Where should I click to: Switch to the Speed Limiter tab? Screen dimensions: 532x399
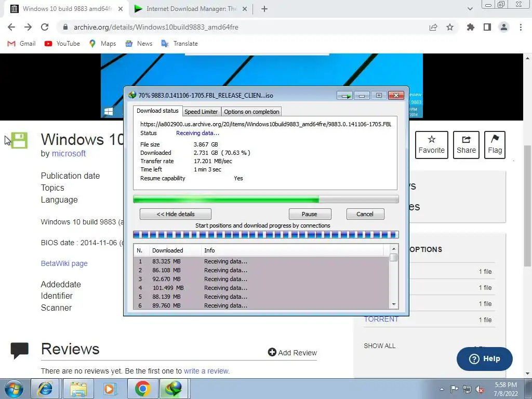click(x=201, y=112)
